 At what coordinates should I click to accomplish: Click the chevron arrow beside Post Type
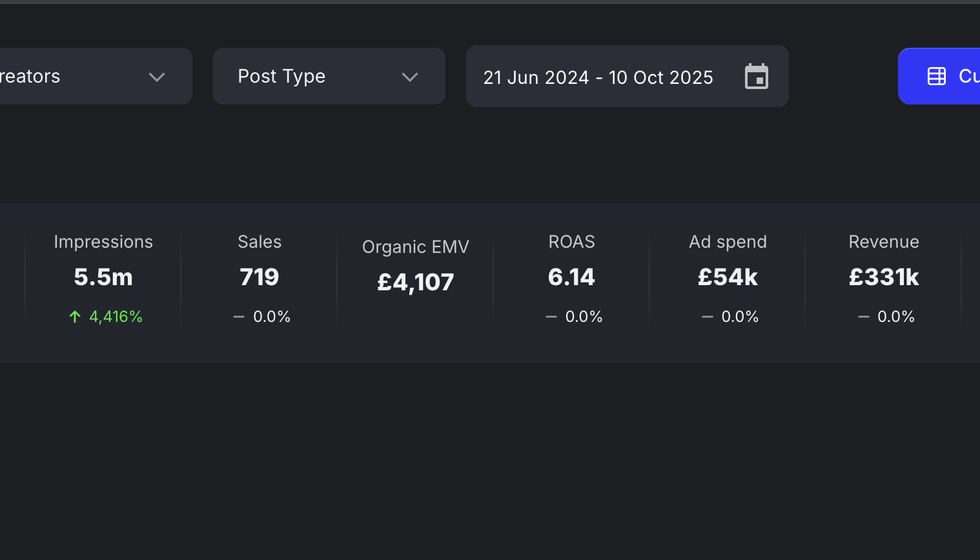tap(410, 77)
